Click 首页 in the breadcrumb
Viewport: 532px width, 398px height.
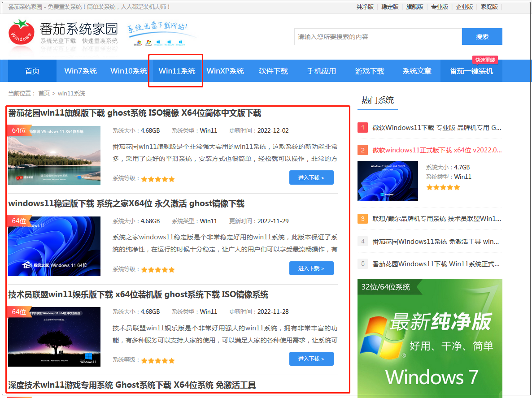pos(44,93)
